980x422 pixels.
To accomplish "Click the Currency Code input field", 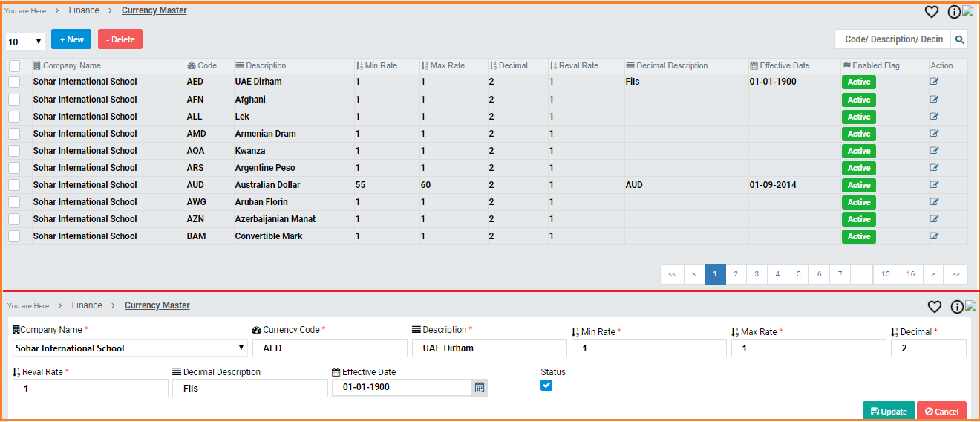I will coord(330,348).
